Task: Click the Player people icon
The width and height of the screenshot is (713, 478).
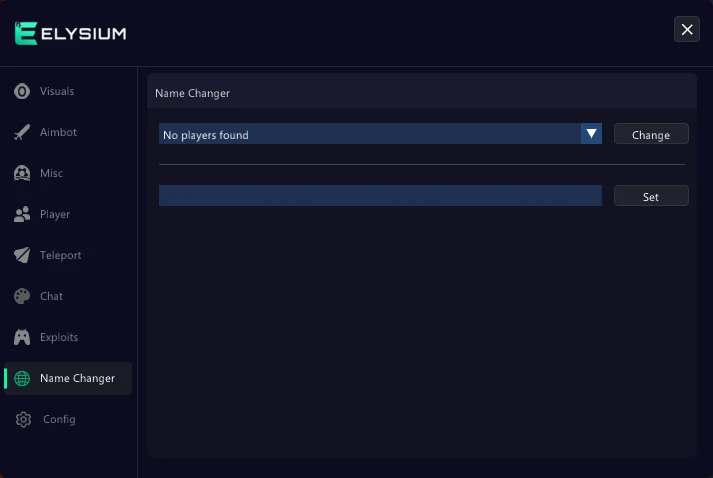Action: [x=22, y=214]
